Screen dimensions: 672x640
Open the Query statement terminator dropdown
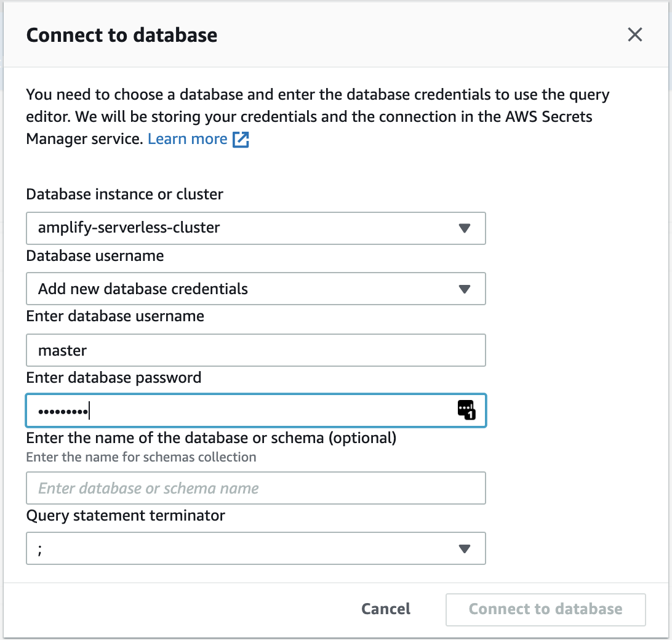[x=256, y=549]
